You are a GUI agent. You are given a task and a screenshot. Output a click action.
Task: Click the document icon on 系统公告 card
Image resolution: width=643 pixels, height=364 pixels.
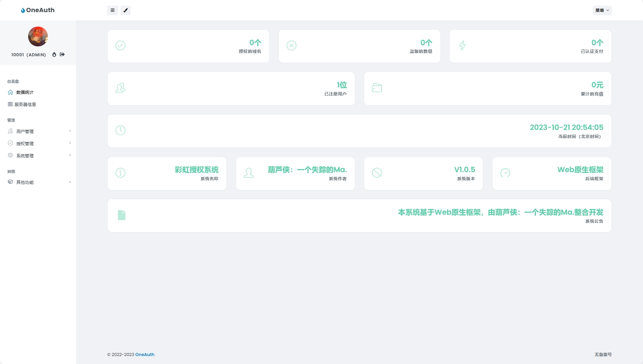coord(122,215)
